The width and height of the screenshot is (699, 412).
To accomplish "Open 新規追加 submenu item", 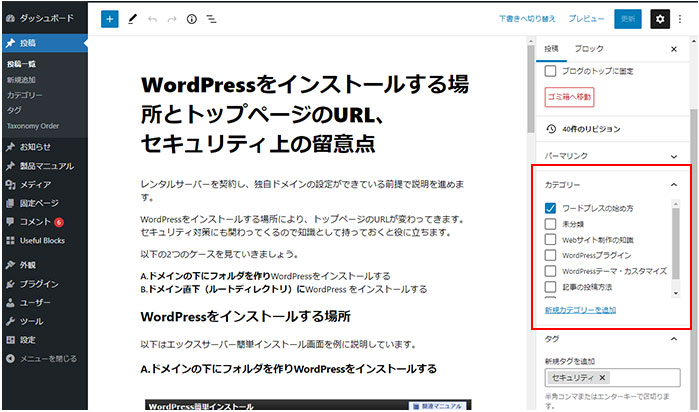I will point(21,80).
